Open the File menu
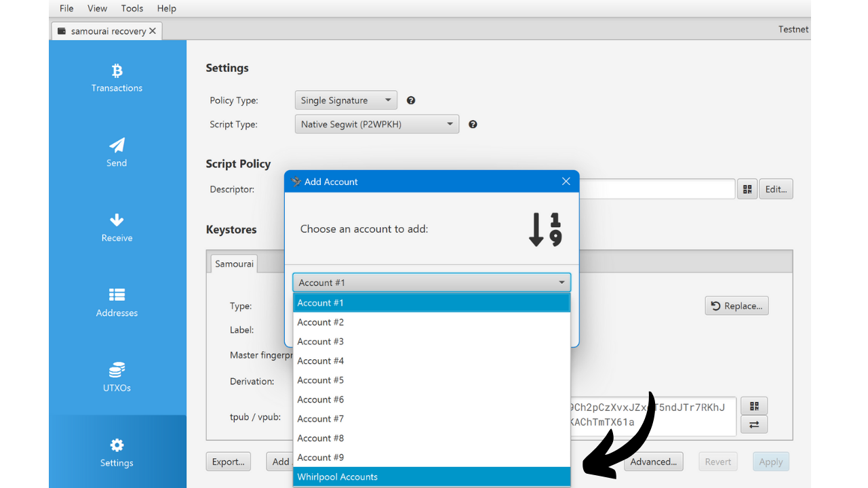This screenshot has height=488, width=868. pyautogui.click(x=66, y=8)
